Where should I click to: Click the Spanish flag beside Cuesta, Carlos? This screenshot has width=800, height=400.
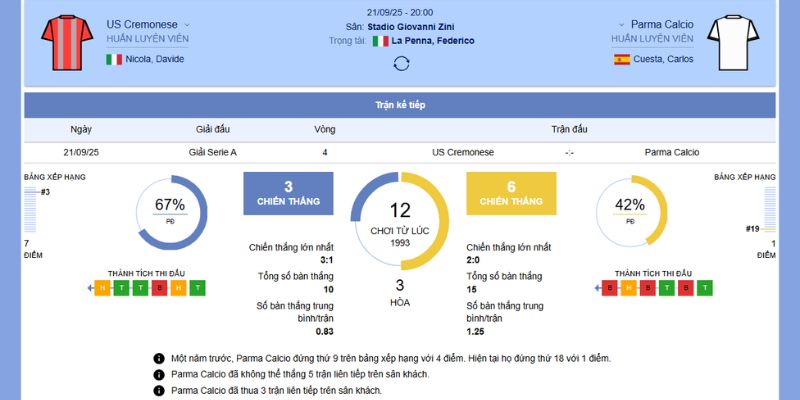pyautogui.click(x=622, y=59)
